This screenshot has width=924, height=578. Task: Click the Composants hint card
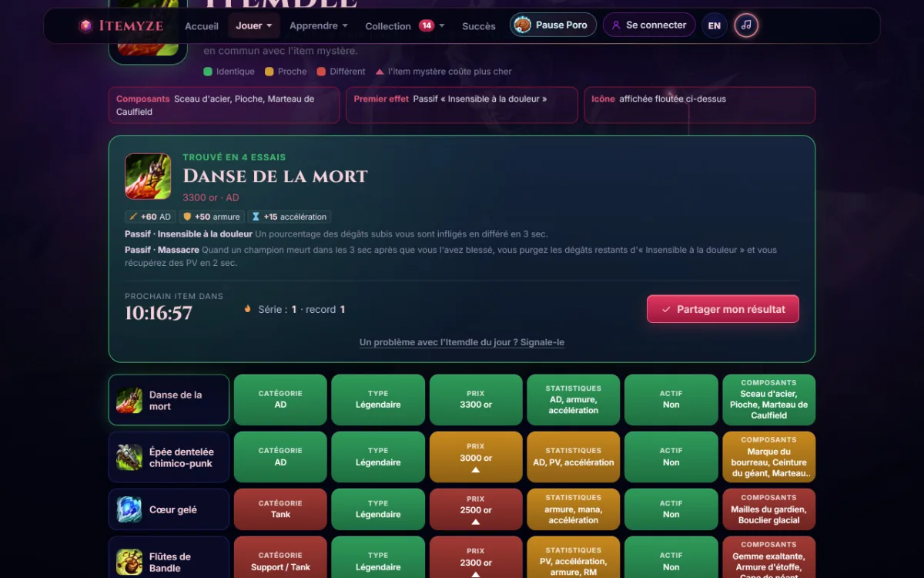pos(224,105)
